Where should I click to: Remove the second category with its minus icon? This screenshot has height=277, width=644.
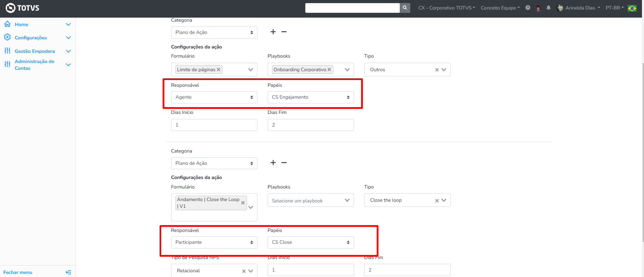pyautogui.click(x=284, y=163)
